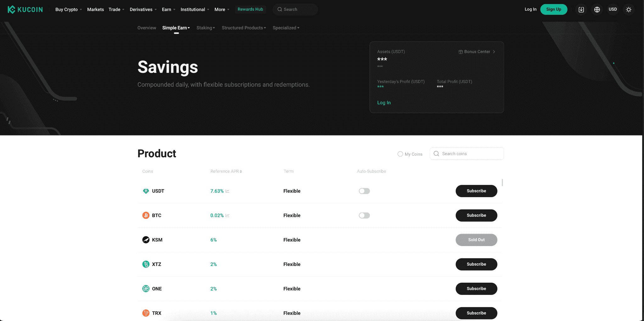The image size is (644, 321).
Task: Open the app download QR icon
Action: coord(581,9)
